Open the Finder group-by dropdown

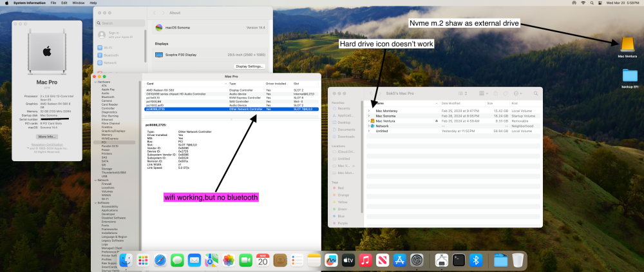pos(483,93)
